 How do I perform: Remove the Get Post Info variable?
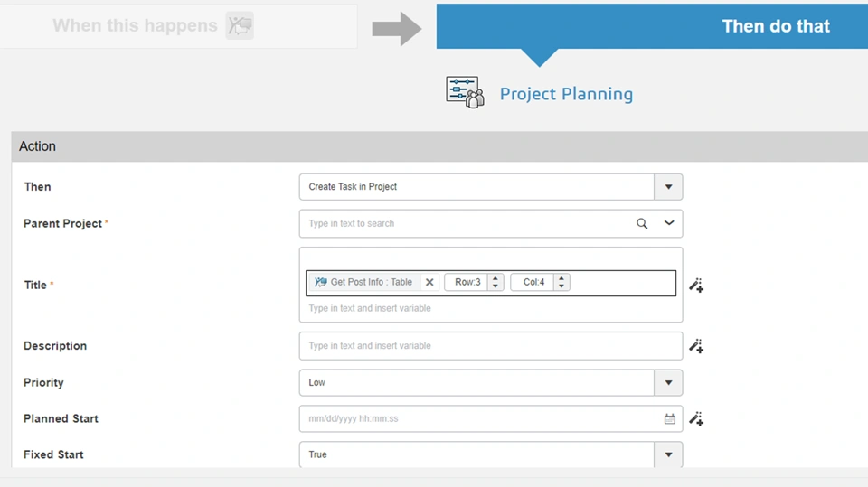429,282
